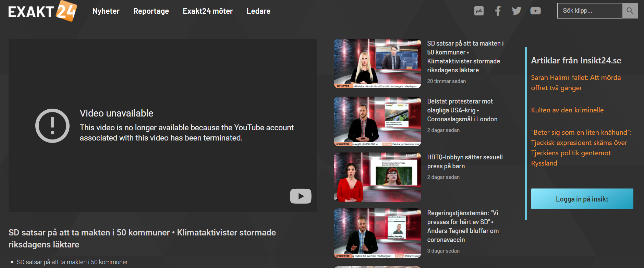Image resolution: width=644 pixels, height=268 pixels.
Task: Open the Delstat protesterar video thumbnail
Action: pos(377,121)
